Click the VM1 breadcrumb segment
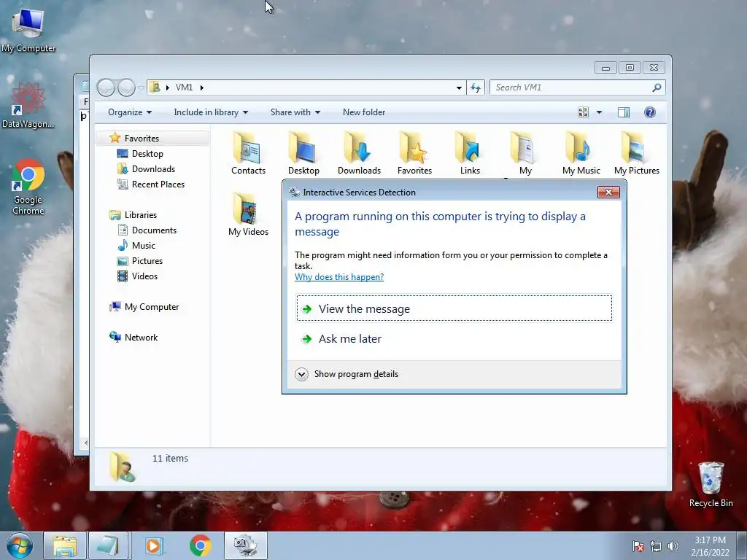747x560 pixels. click(184, 87)
